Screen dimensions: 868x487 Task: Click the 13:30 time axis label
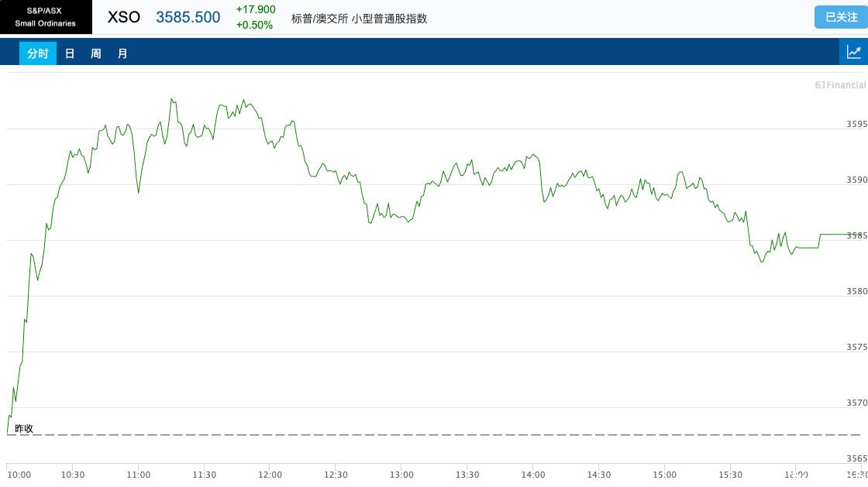tap(467, 475)
